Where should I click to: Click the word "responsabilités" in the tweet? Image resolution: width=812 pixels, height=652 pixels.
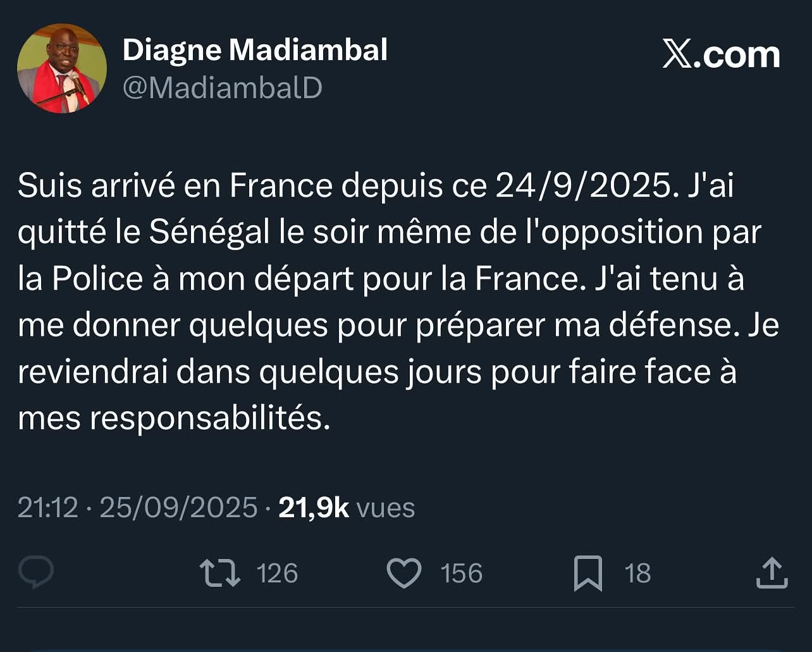(x=210, y=419)
